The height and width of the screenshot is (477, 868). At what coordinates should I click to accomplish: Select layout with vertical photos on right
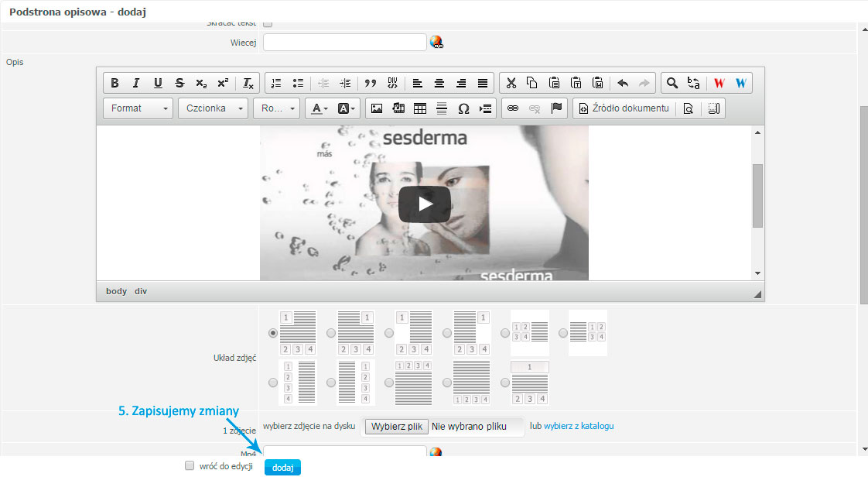331,383
